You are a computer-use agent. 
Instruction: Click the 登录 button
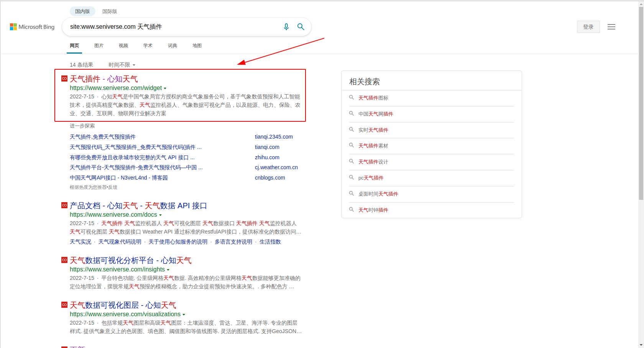click(588, 27)
